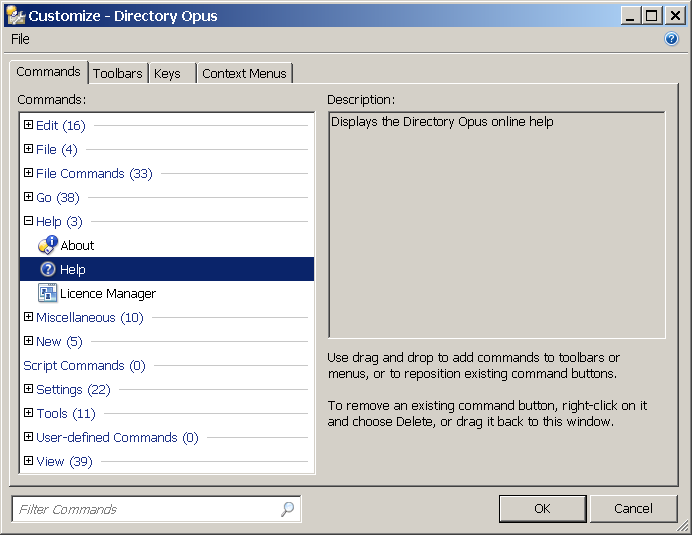Screen dimensions: 692x535
Task: Expand the View (39) category
Action: tap(28, 460)
